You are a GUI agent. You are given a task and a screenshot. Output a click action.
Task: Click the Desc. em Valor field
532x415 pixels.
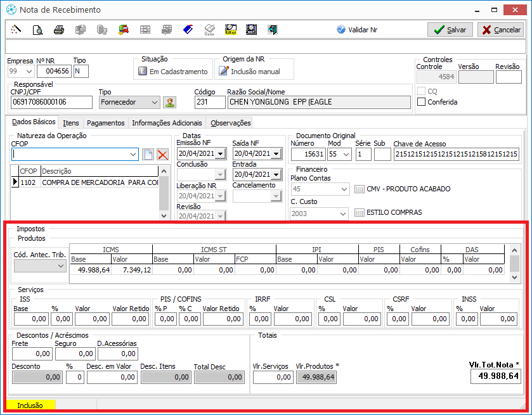(x=112, y=377)
